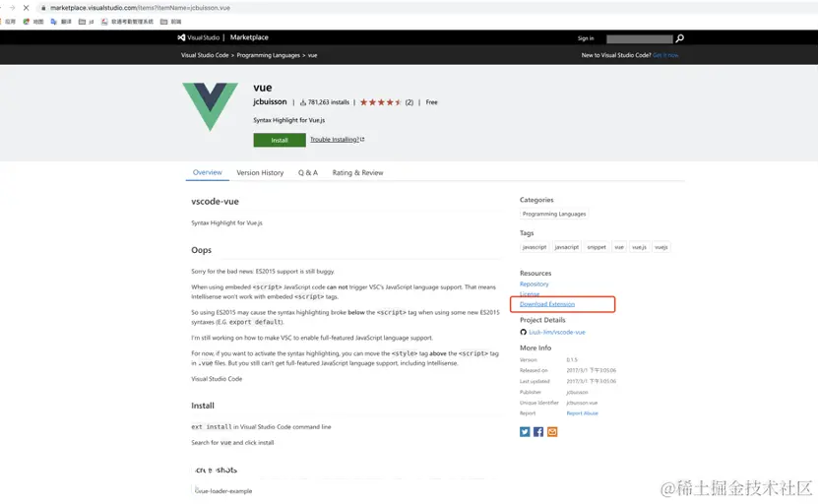
Task: Click the vscode-vue heading
Action: coord(215,202)
